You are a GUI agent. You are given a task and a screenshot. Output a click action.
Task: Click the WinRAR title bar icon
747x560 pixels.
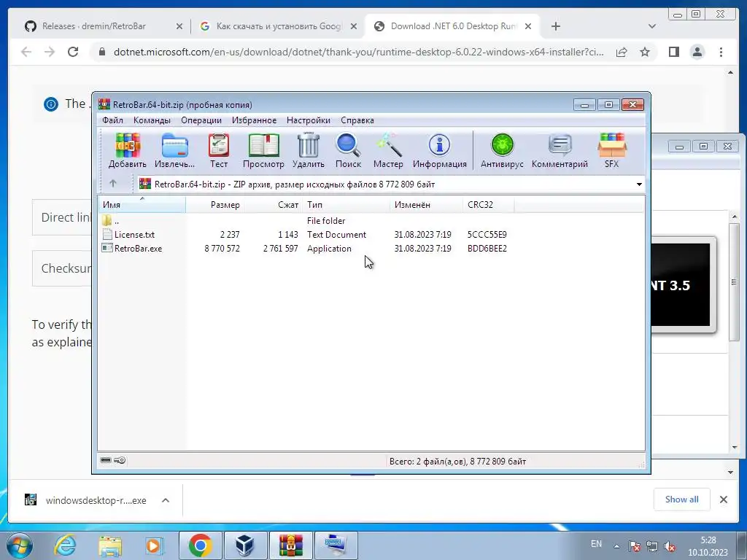tap(104, 104)
